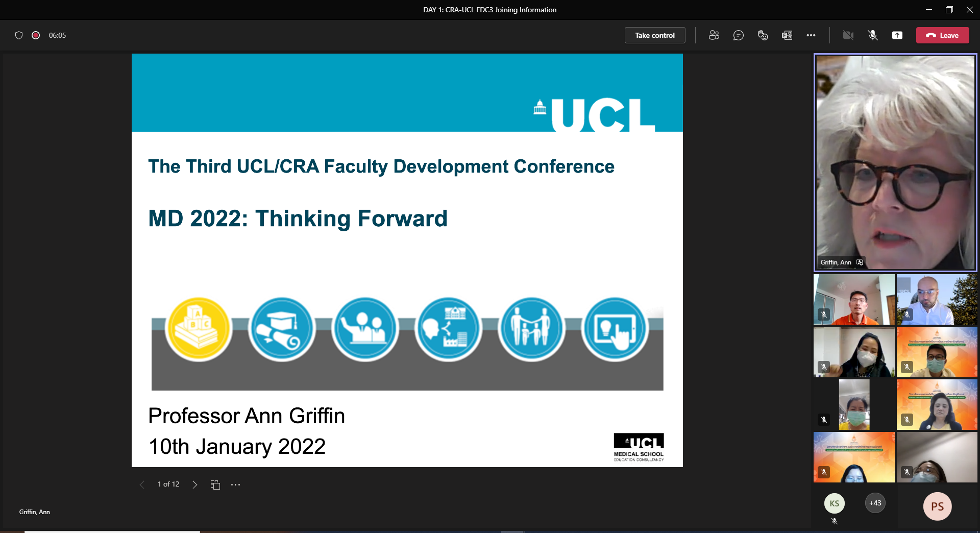The image size is (980, 533).
Task: Click Griffin, Ann presenter label at bottom left
Action: (35, 512)
